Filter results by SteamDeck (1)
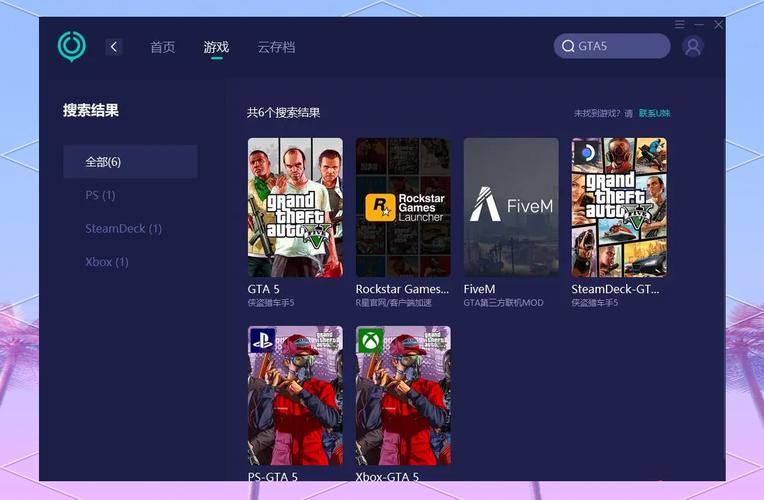Viewport: 764px width, 500px height. tap(123, 229)
